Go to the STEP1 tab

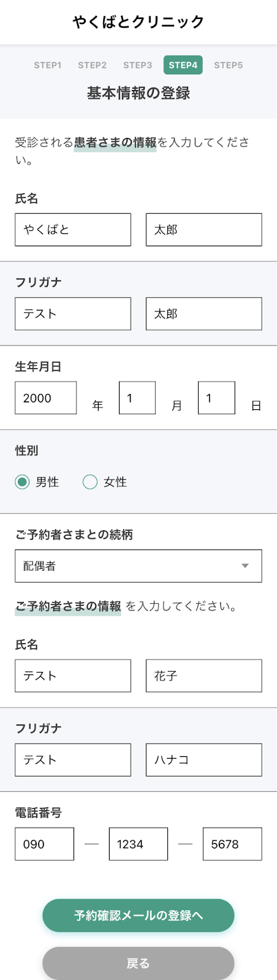(48, 65)
